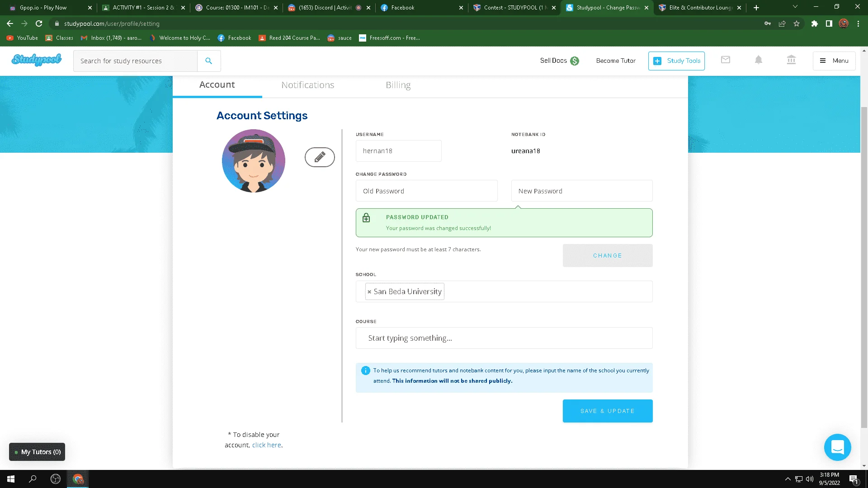The height and width of the screenshot is (488, 868).
Task: Reload the page
Action: tap(39, 23)
